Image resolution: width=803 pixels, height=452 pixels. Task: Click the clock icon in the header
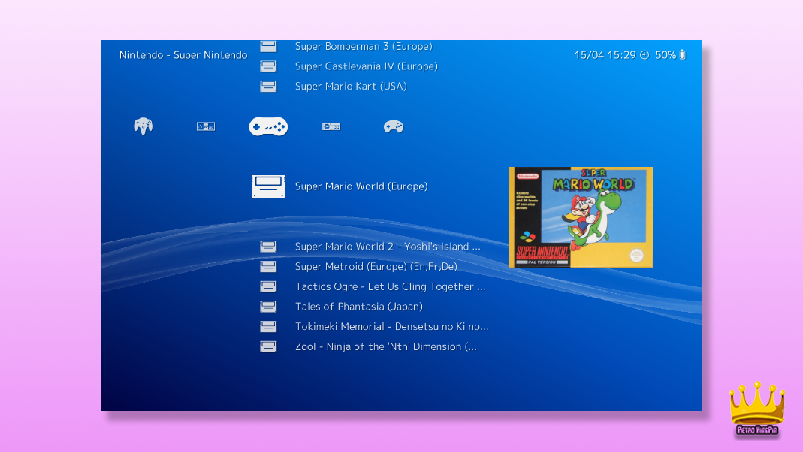[644, 55]
